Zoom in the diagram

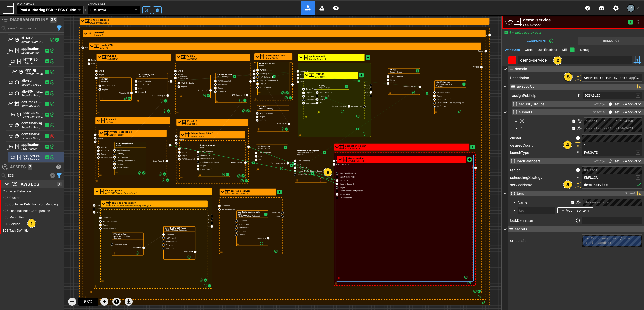pyautogui.click(x=104, y=301)
